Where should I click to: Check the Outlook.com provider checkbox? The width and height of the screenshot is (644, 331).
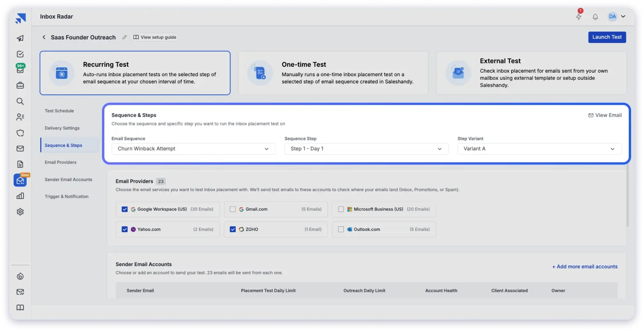tap(341, 230)
